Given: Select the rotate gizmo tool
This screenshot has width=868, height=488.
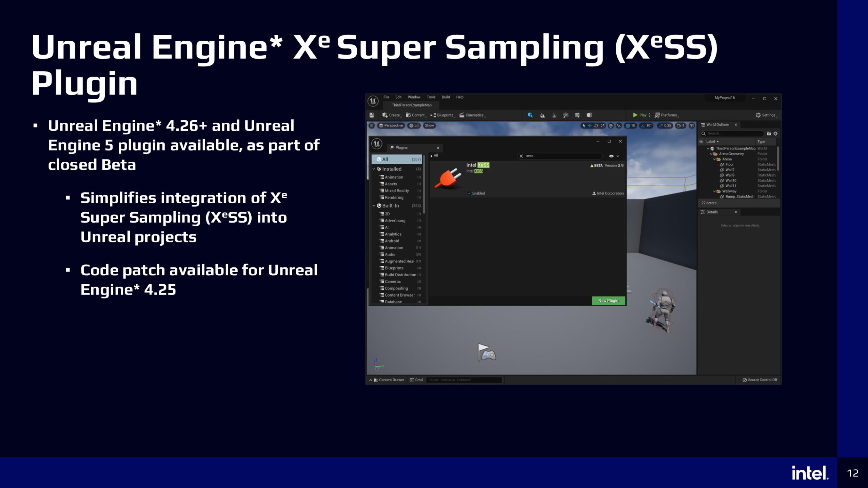Looking at the screenshot, I should [596, 126].
